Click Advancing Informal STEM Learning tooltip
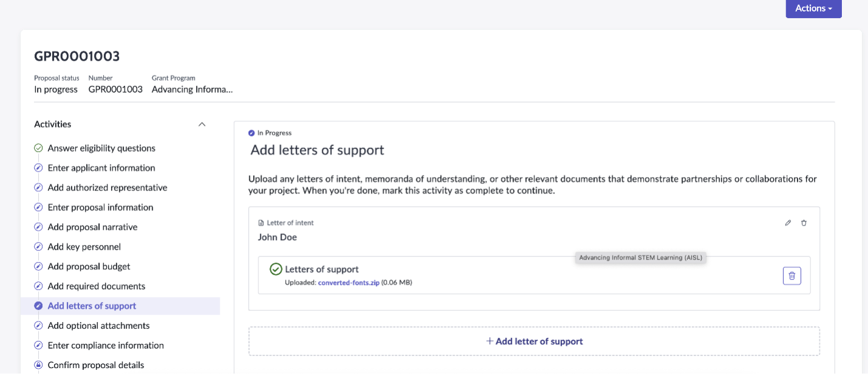 coord(640,258)
